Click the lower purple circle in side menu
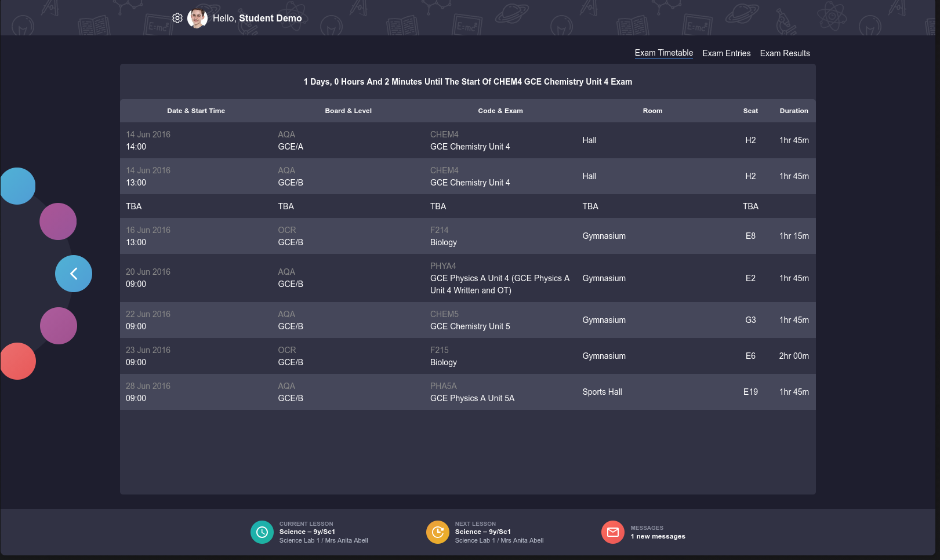The height and width of the screenshot is (560, 940). [x=59, y=326]
